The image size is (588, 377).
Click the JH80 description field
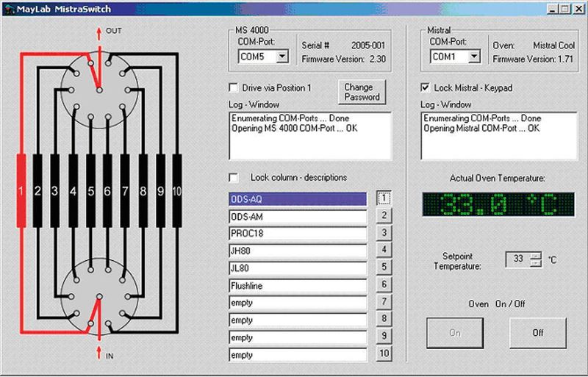click(x=298, y=251)
